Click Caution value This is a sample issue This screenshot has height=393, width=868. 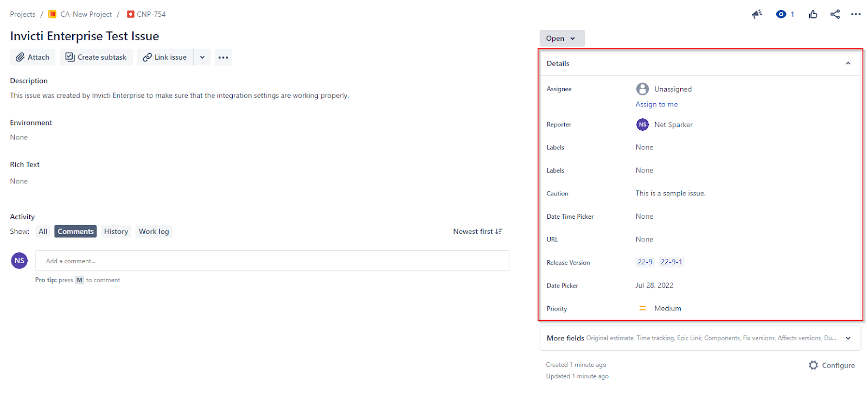pyautogui.click(x=671, y=193)
